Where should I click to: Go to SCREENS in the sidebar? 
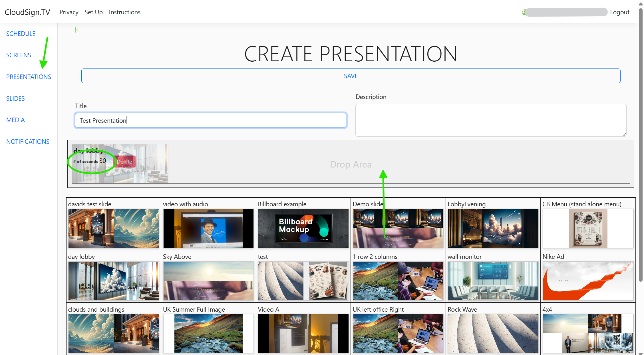[x=19, y=55]
